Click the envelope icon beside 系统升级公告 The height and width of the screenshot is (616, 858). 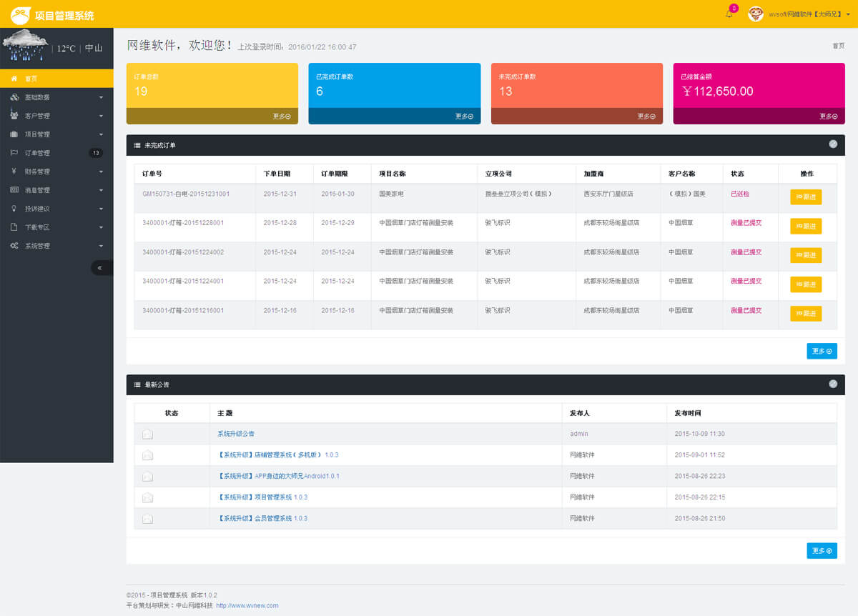click(x=147, y=434)
